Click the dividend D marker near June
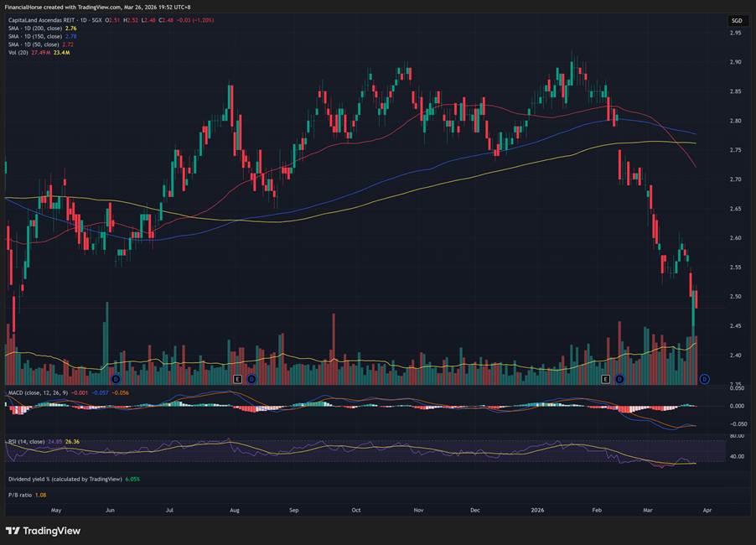The width and height of the screenshot is (756, 545). [x=116, y=380]
